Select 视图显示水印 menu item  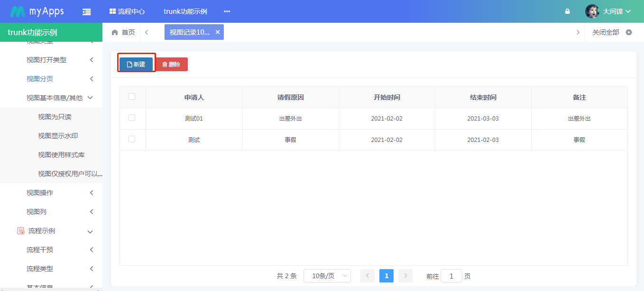[58, 136]
